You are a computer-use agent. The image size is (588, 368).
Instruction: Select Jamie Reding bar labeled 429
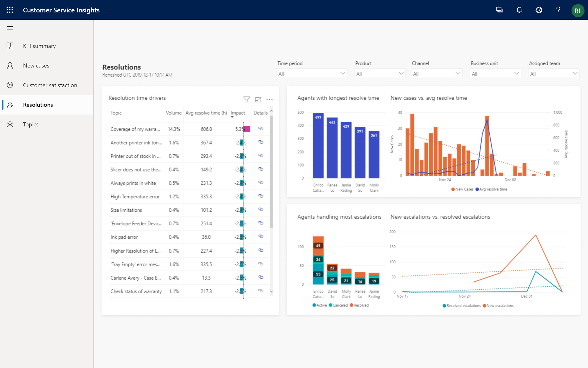(x=346, y=150)
